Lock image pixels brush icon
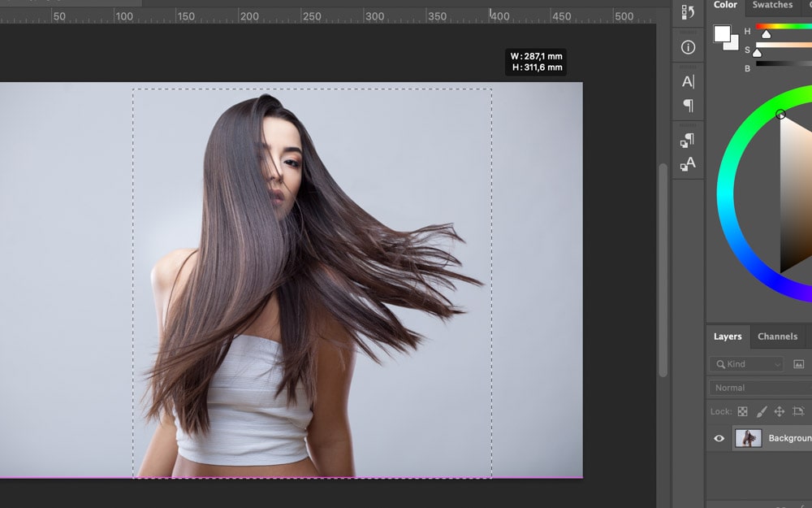 [762, 411]
